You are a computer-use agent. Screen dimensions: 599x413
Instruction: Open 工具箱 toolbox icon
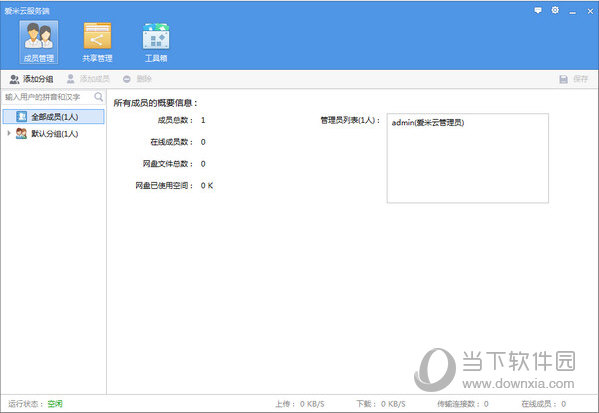pyautogui.click(x=156, y=42)
